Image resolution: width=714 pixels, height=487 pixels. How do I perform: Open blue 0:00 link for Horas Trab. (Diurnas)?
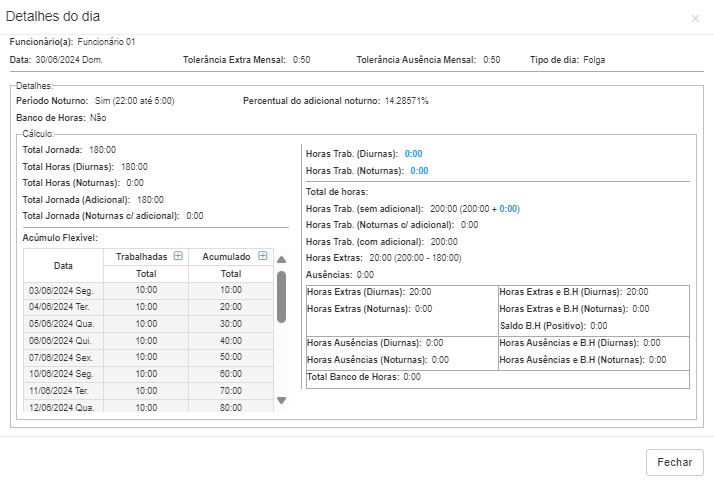click(x=413, y=154)
